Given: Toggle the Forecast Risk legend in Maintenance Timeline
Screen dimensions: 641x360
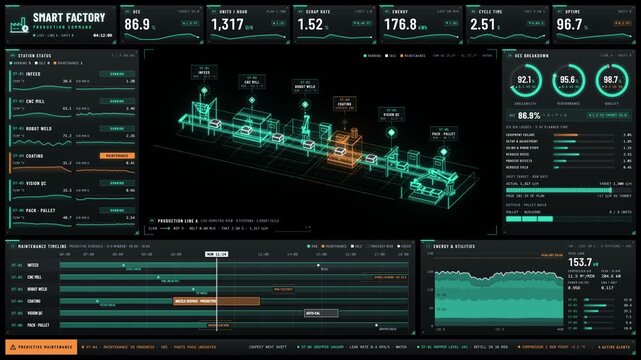Looking at the screenshot, I should [380, 246].
